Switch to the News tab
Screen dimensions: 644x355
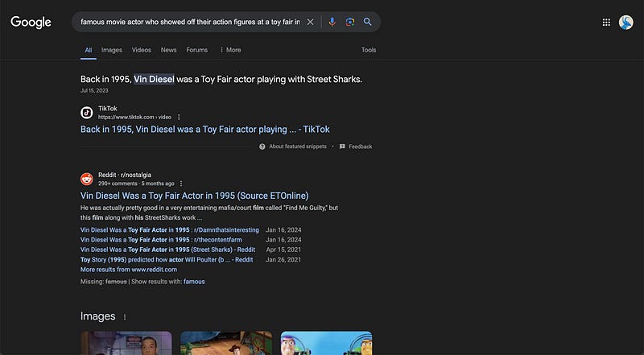(x=168, y=50)
